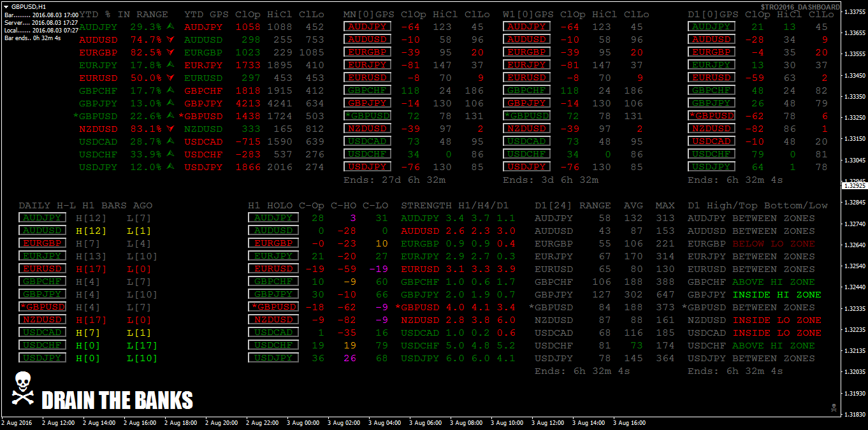The height and width of the screenshot is (430, 868).
Task: Open NZDUSD button in the H1 HOLO column
Action: [273, 320]
